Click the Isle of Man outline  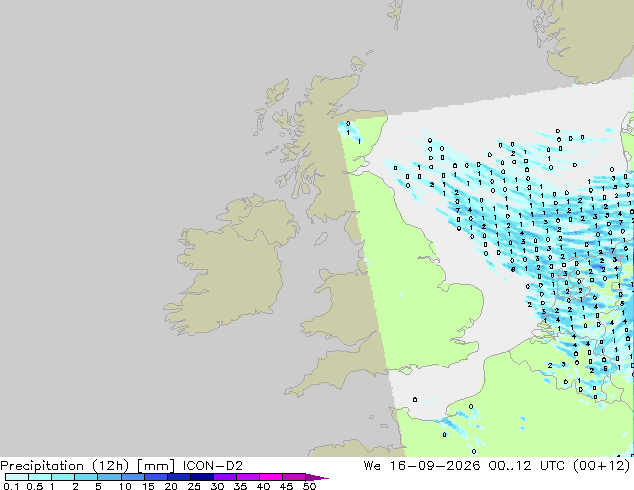pos(321,239)
